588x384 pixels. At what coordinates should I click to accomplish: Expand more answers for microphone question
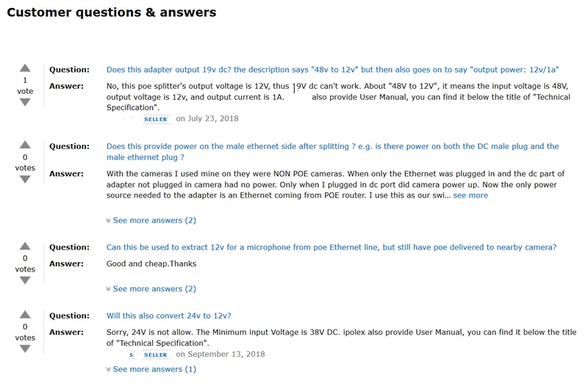point(151,289)
